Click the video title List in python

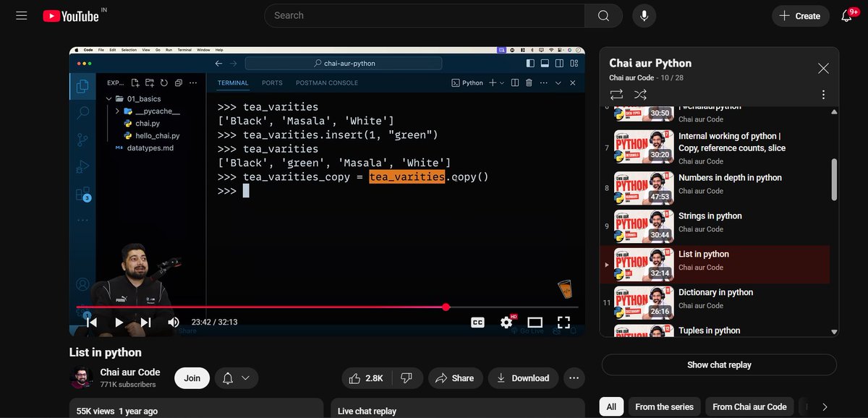point(106,352)
